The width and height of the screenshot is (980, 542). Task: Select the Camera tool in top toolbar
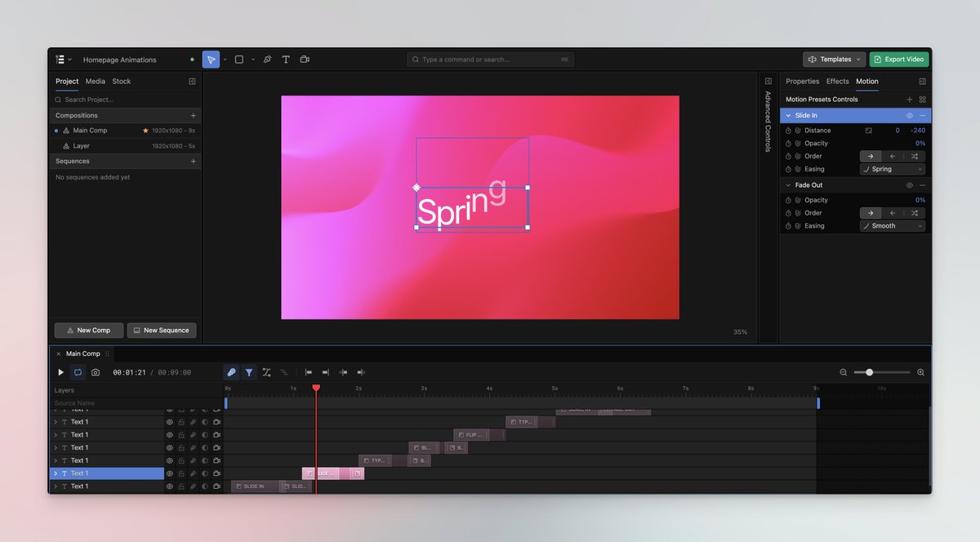coord(305,60)
